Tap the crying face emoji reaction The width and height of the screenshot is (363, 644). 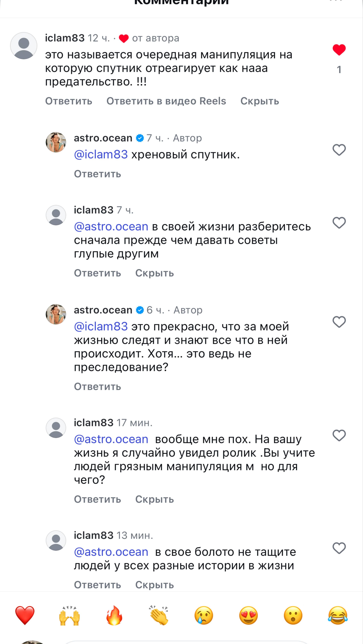click(x=204, y=615)
